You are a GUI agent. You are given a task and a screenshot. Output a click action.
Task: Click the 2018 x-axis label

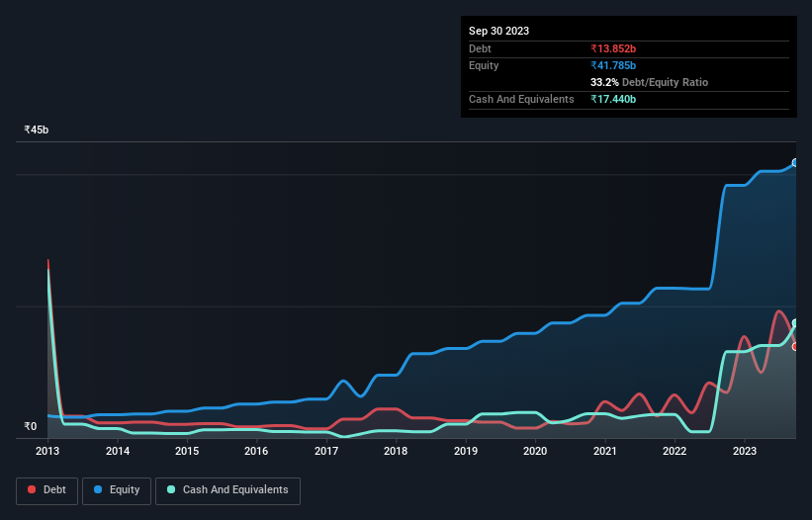(396, 451)
